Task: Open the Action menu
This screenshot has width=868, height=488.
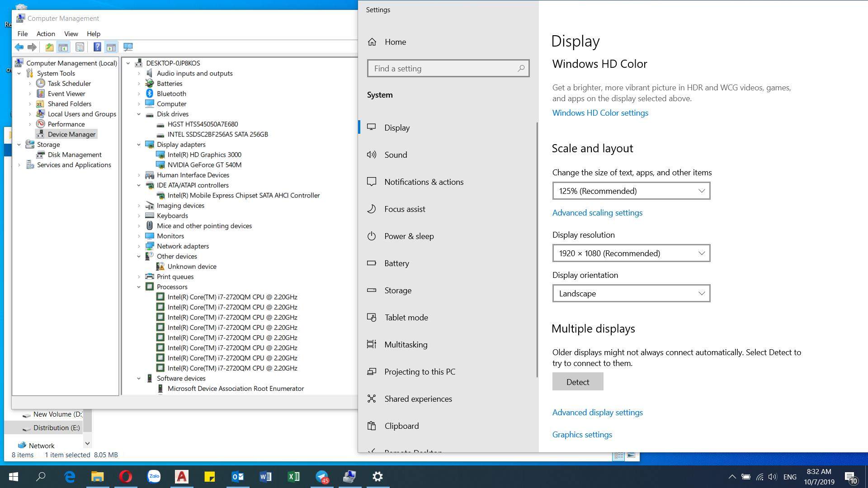Action: 46,34
